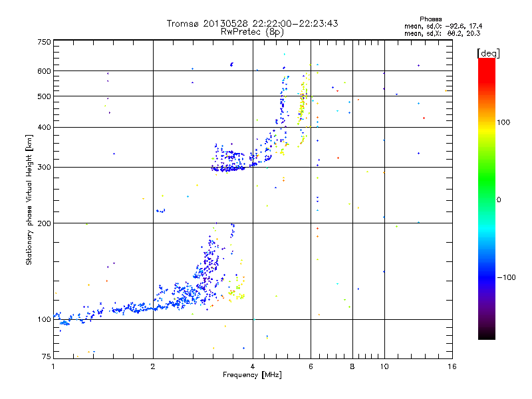Click the "-100" colorbar tick label

(x=506, y=277)
